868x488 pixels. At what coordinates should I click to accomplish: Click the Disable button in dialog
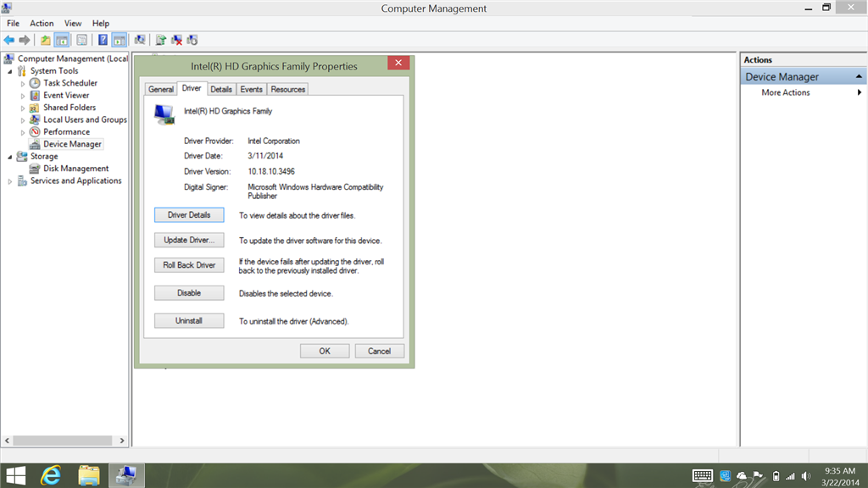tap(189, 292)
